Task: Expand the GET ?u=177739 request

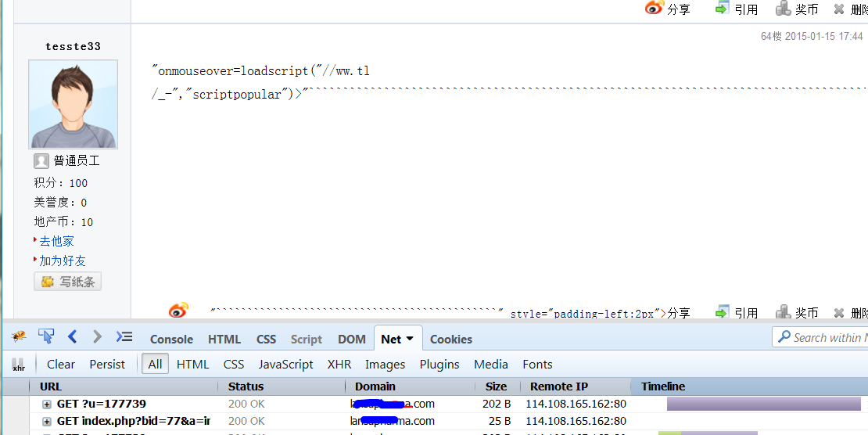Action: point(46,404)
